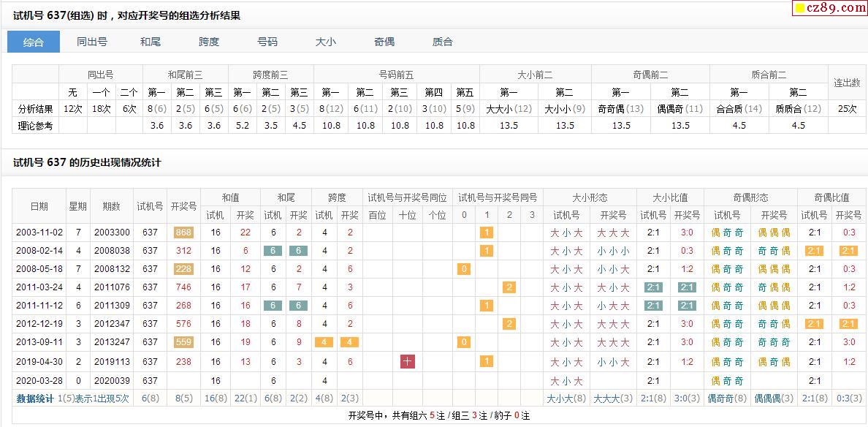Select the 综合 tab
This screenshot has height=427, width=868.
click(34, 42)
